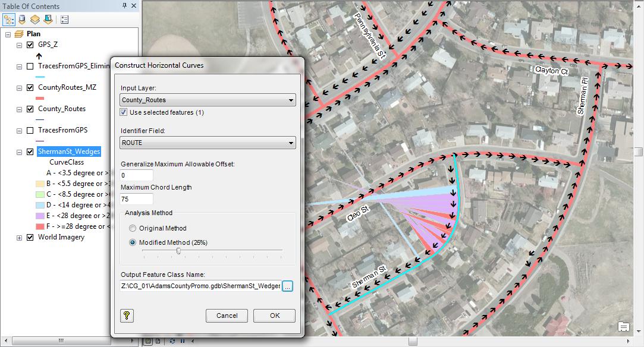The height and width of the screenshot is (347, 644).
Task: Click Cancel button in dialog
Action: (x=227, y=316)
